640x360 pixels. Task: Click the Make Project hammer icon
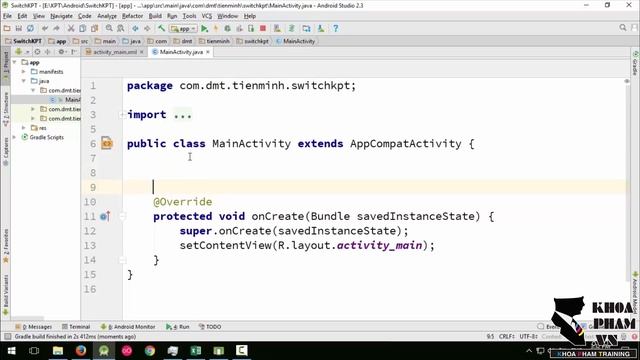point(162,29)
